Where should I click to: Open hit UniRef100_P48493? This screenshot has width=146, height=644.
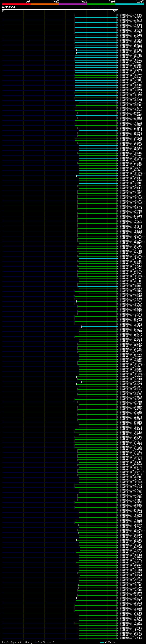point(131,25)
